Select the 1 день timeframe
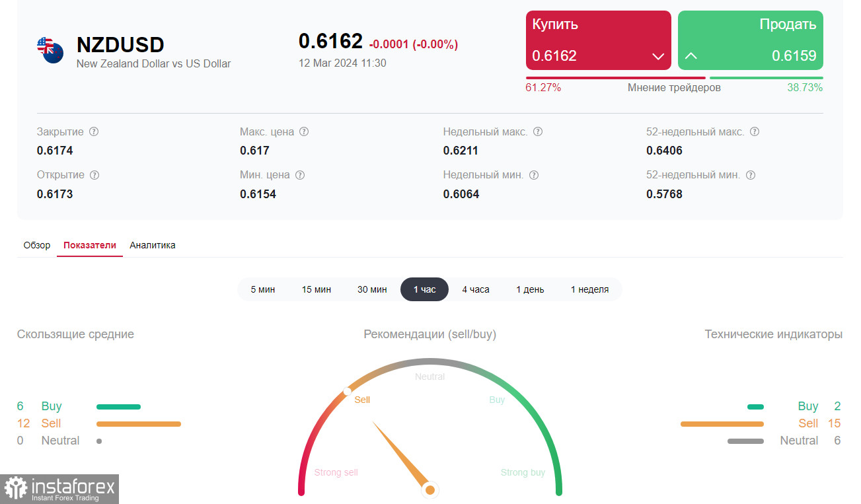The image size is (861, 504). pos(530,289)
